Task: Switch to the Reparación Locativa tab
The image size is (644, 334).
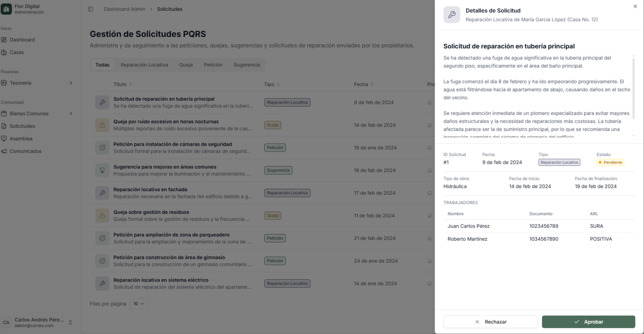Action: pyautogui.click(x=144, y=65)
